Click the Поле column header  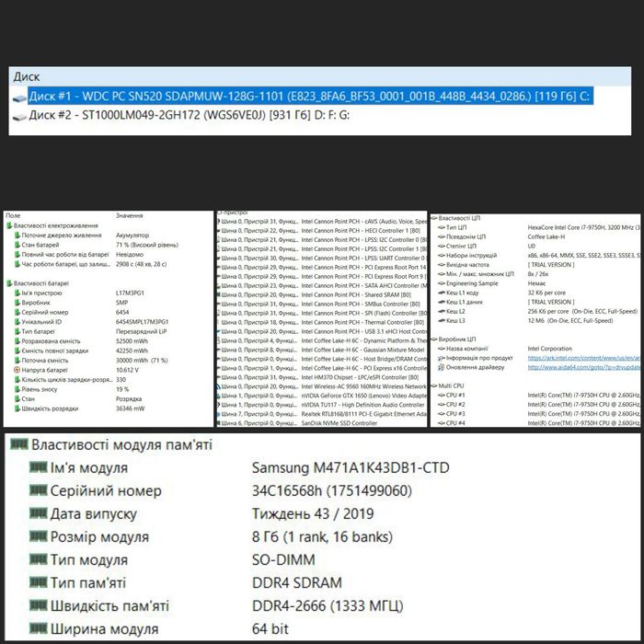(13, 215)
